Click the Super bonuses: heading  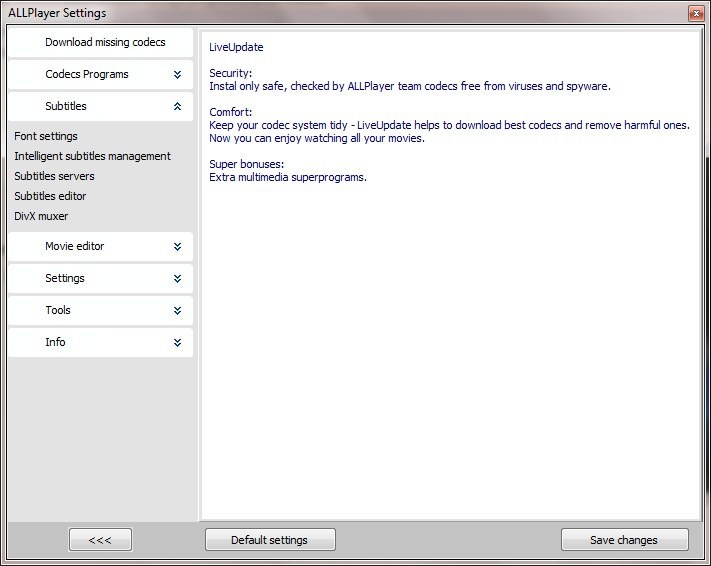[x=247, y=164]
